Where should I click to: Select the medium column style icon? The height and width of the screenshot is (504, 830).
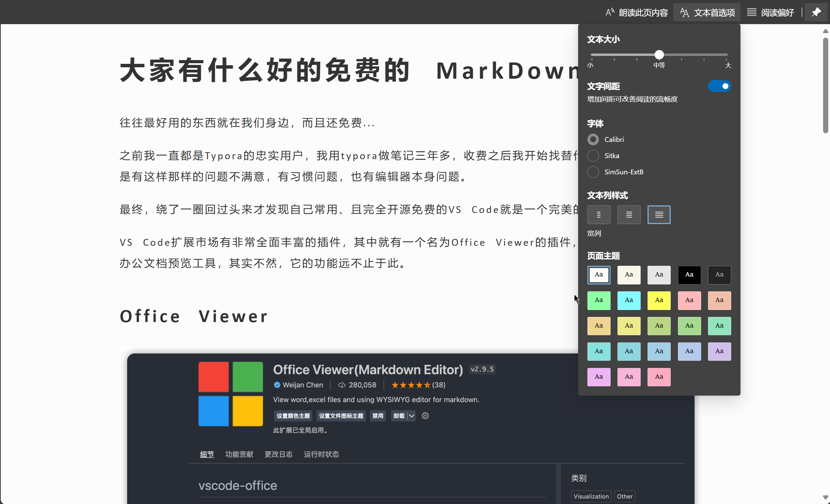tap(629, 215)
